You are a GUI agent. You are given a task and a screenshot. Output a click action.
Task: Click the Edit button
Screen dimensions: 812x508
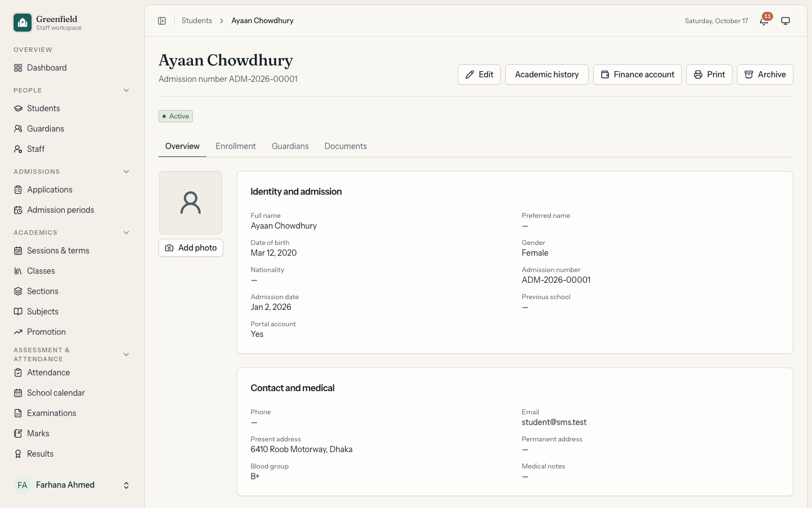tap(479, 75)
